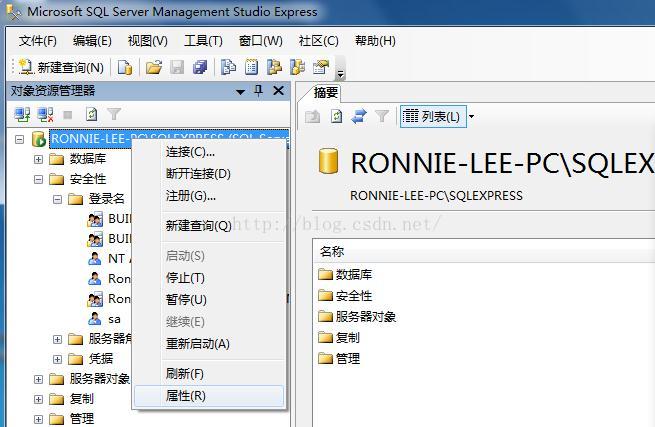Screen dimensions: 655x427
Task: Choose 新建查询(Q) in context menu
Action: (209, 226)
